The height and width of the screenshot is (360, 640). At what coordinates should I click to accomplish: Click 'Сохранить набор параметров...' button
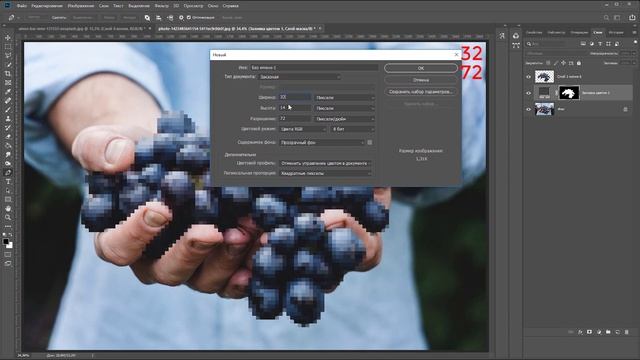tap(421, 92)
